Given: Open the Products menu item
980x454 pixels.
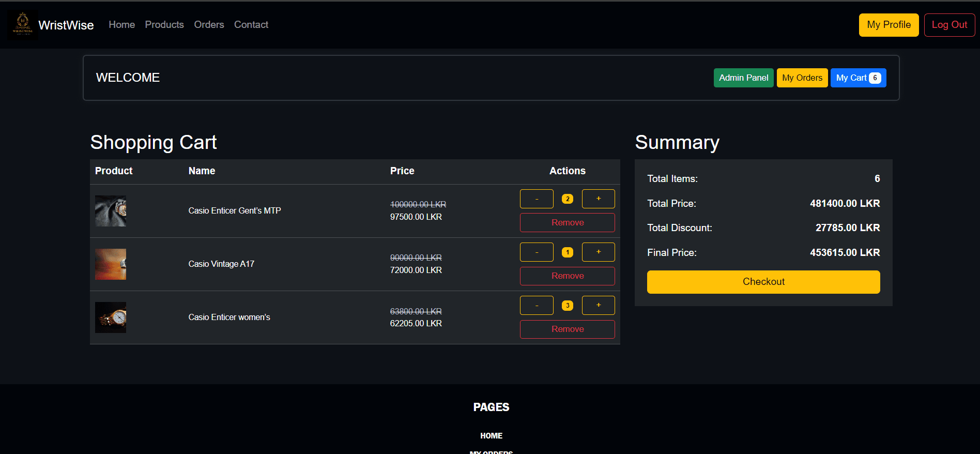Looking at the screenshot, I should click(164, 25).
